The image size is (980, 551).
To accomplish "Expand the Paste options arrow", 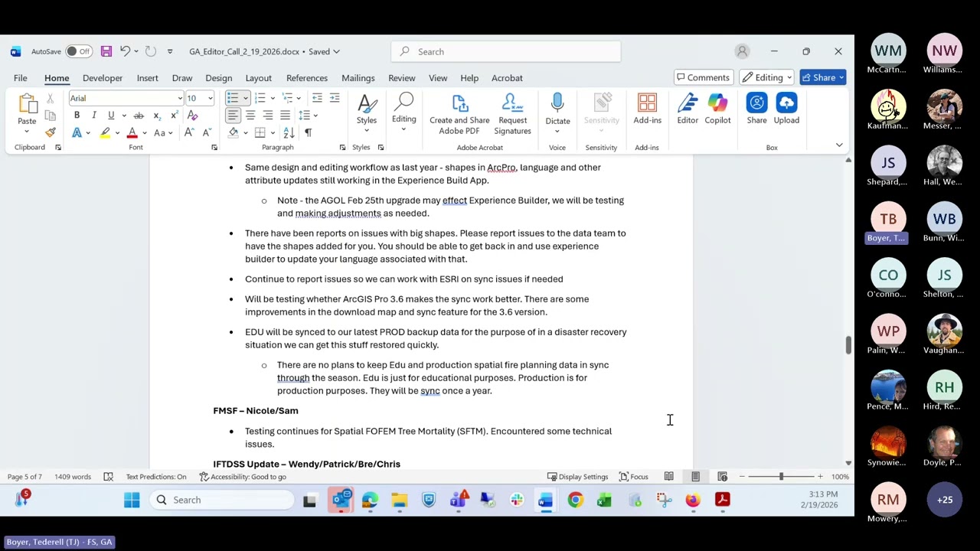I will coord(27,131).
